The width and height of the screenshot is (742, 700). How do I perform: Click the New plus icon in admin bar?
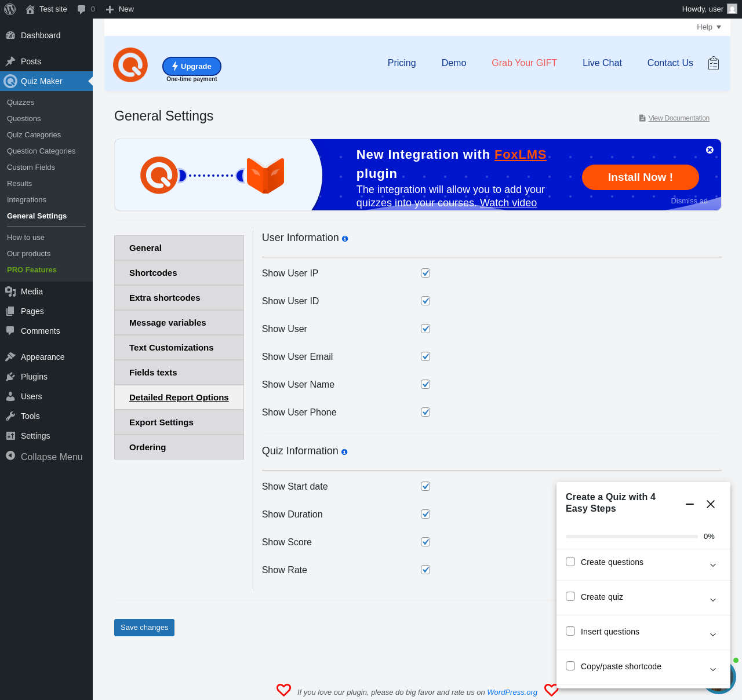click(x=110, y=9)
